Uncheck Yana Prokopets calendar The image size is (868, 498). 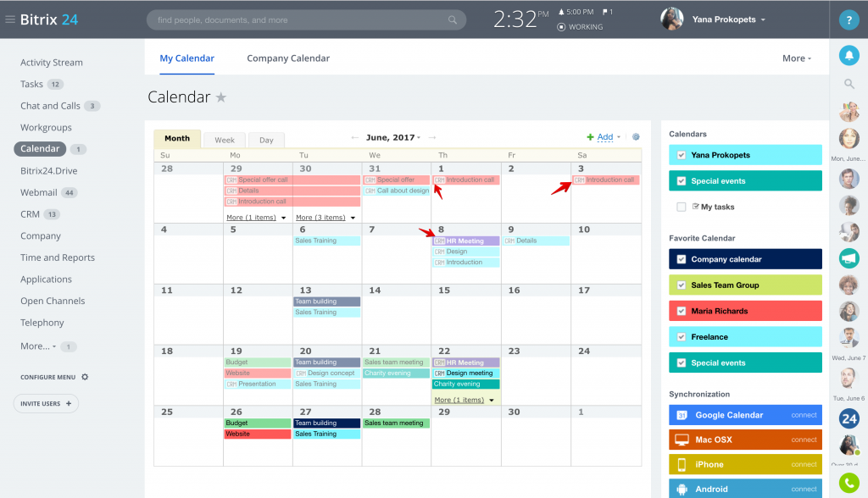coord(682,155)
